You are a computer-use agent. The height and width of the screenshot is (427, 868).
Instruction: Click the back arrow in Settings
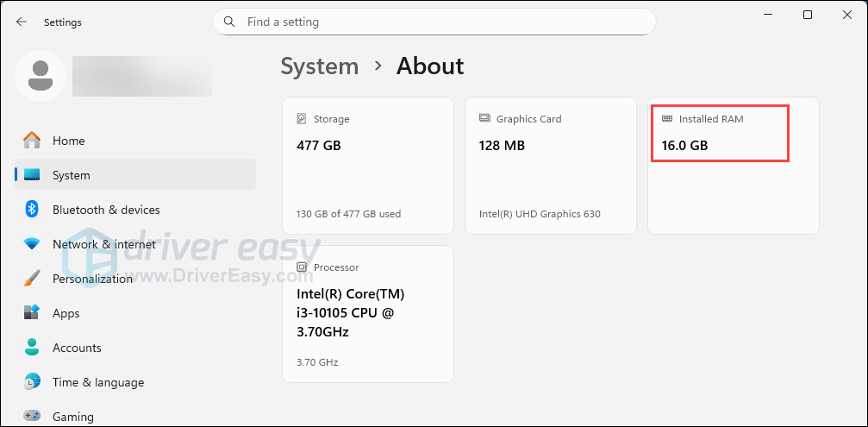pyautogui.click(x=22, y=22)
